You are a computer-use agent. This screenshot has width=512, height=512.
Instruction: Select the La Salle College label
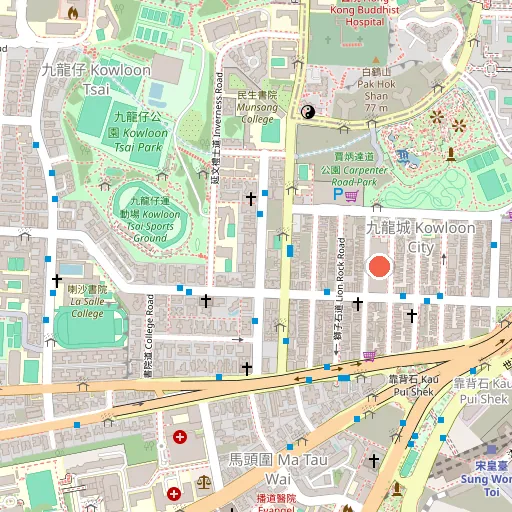(x=87, y=302)
